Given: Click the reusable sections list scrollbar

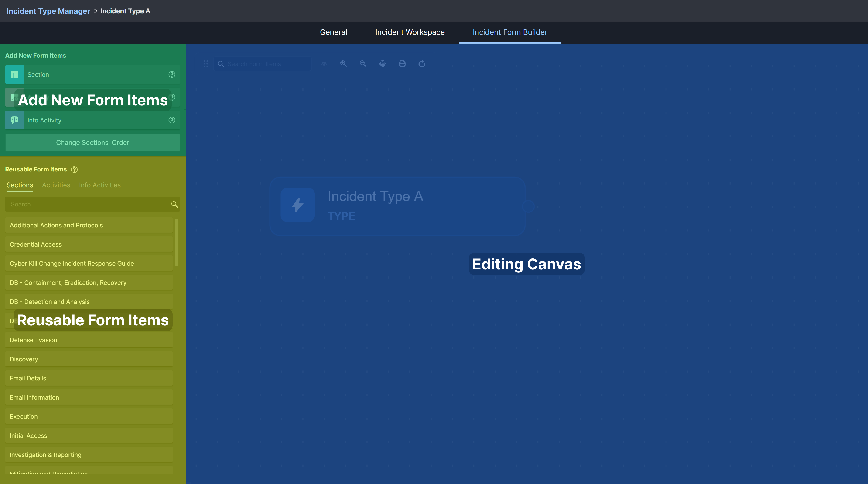Looking at the screenshot, I should (176, 242).
